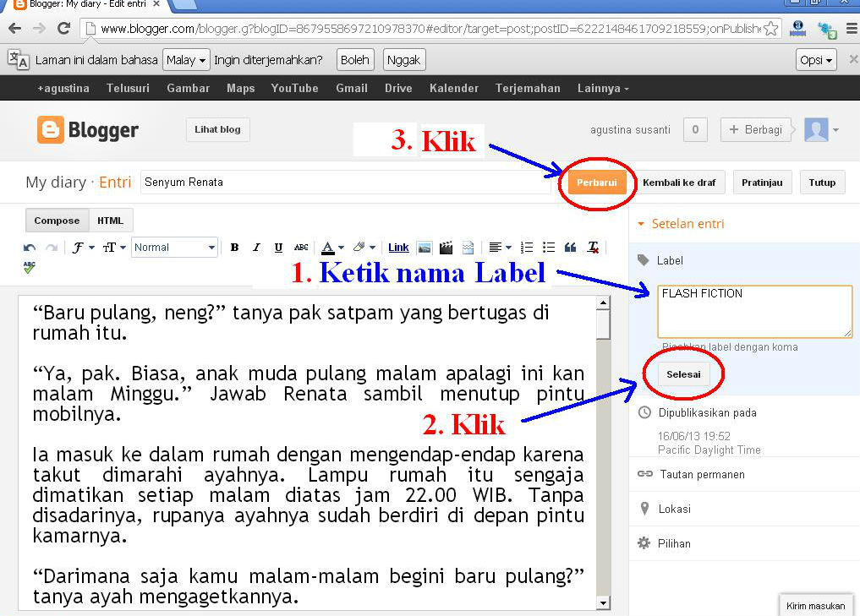Click the Lihat blog button
The height and width of the screenshot is (616, 860).
click(x=217, y=130)
